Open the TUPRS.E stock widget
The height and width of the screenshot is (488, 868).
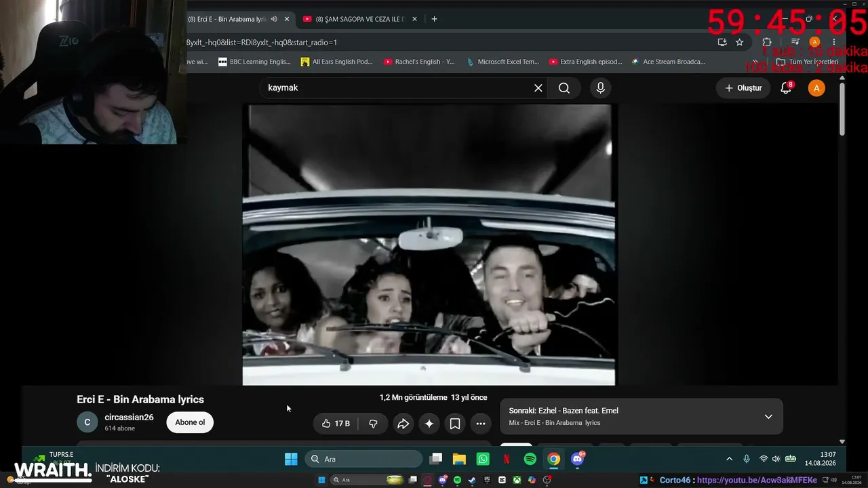tap(53, 458)
